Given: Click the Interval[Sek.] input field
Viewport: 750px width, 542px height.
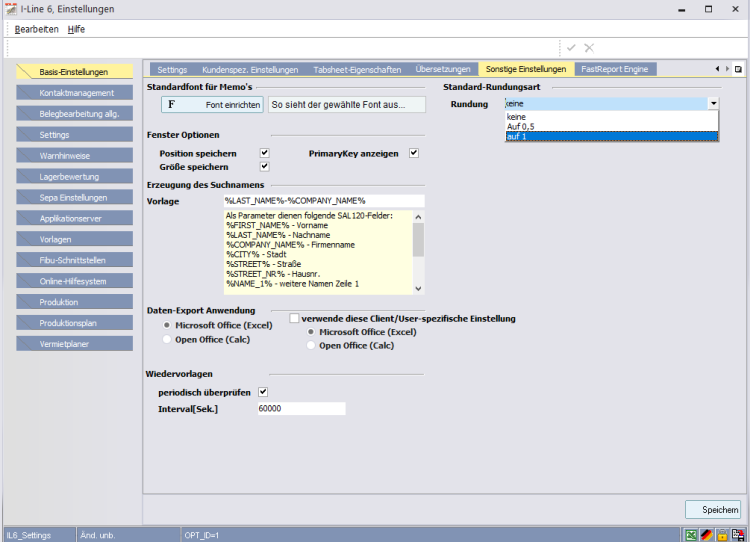Looking at the screenshot, I should pos(301,409).
